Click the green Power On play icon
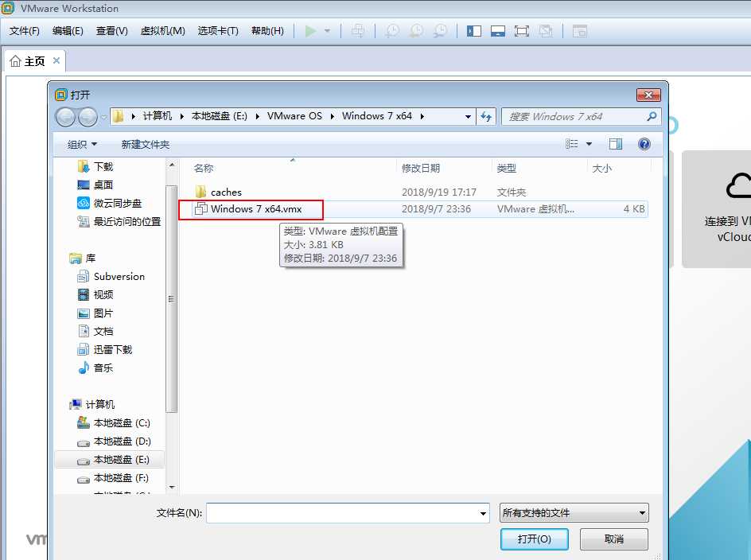 (x=311, y=31)
